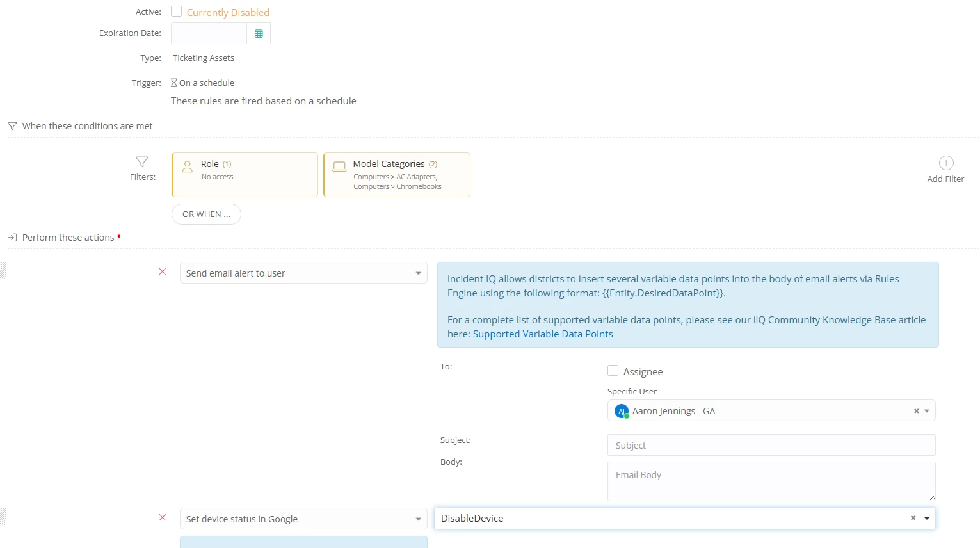Open the Set device status action dropdown

click(303, 519)
